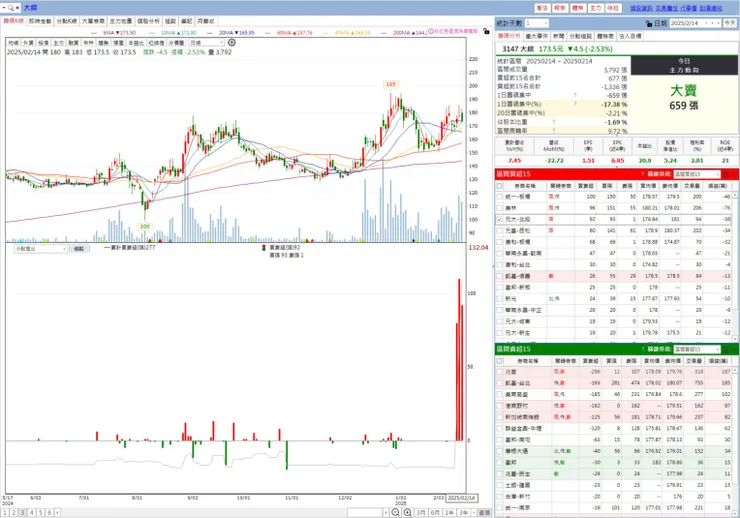
Task: Open 關鍵券商 dropdown in buy table header
Action: tap(697, 174)
